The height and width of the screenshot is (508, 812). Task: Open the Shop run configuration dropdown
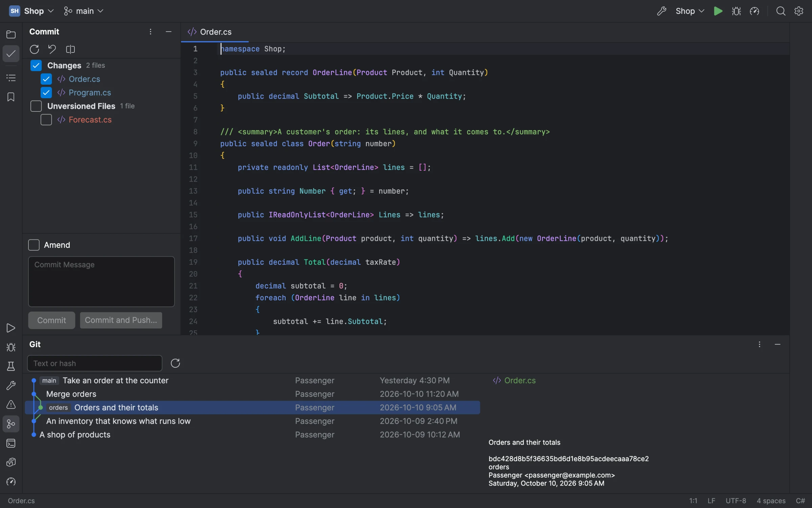point(690,11)
